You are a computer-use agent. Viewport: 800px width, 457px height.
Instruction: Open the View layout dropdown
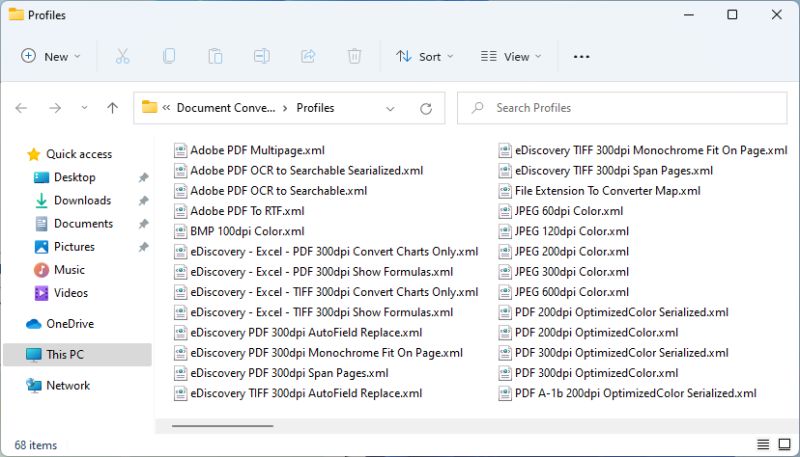[x=511, y=56]
